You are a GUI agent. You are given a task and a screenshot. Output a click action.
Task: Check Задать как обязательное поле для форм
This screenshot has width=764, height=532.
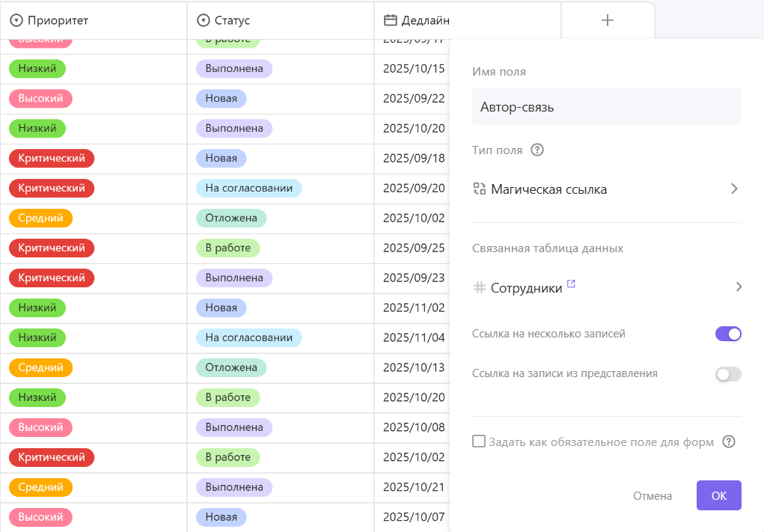coord(479,441)
